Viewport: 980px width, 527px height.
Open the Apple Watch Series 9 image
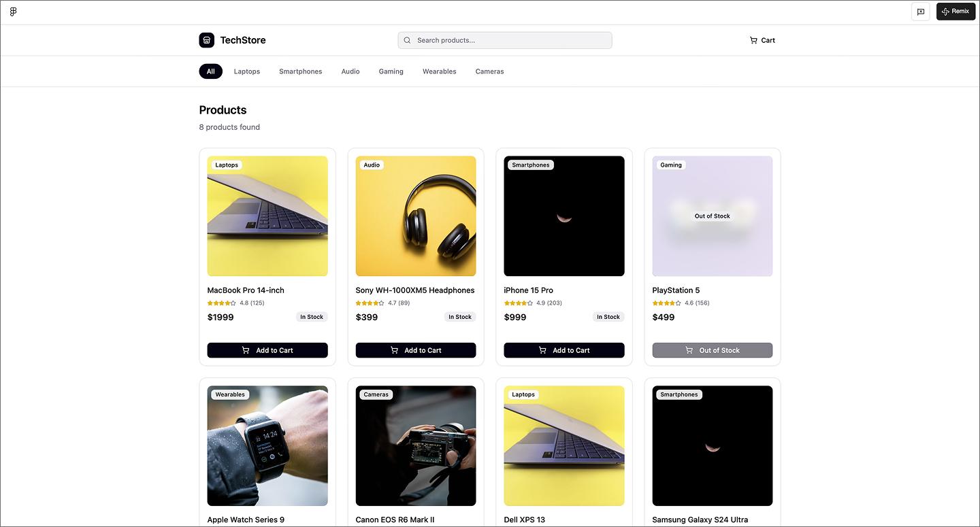pos(267,446)
